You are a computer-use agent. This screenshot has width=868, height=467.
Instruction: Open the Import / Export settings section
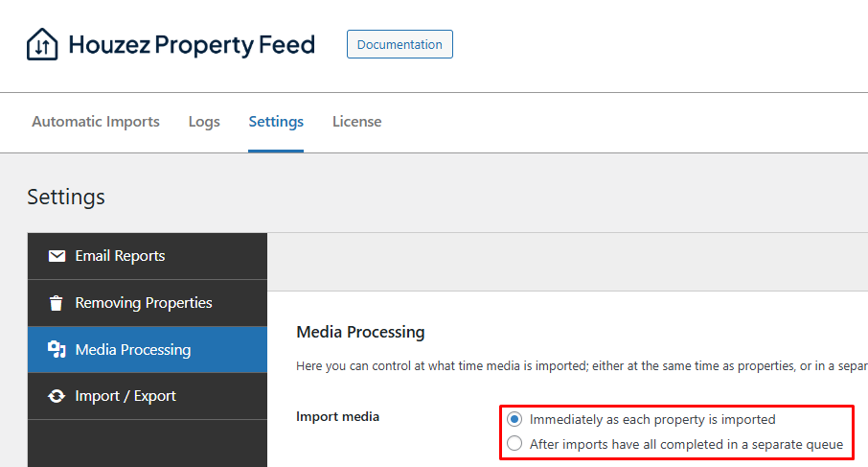[126, 396]
